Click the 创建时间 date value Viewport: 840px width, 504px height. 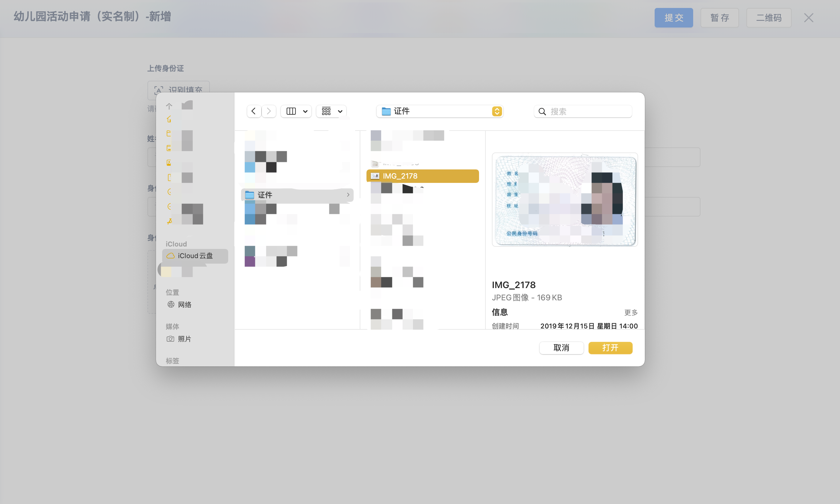[x=589, y=326]
